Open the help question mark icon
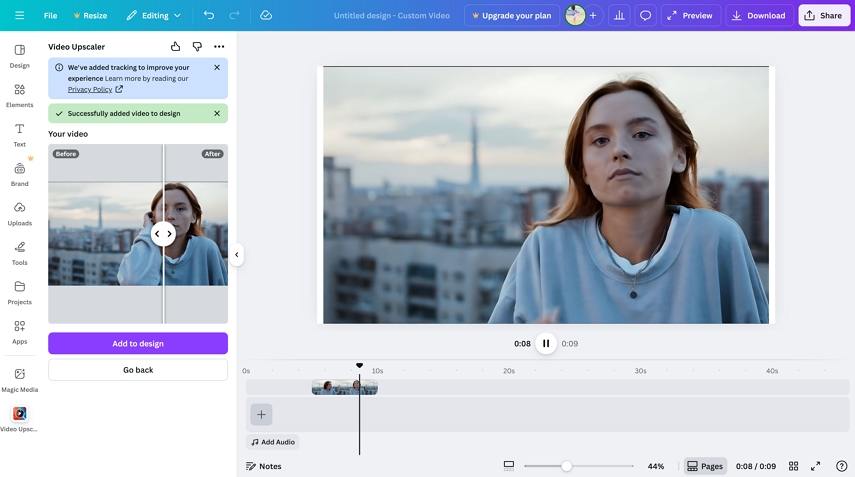This screenshot has width=855, height=477. point(841,466)
